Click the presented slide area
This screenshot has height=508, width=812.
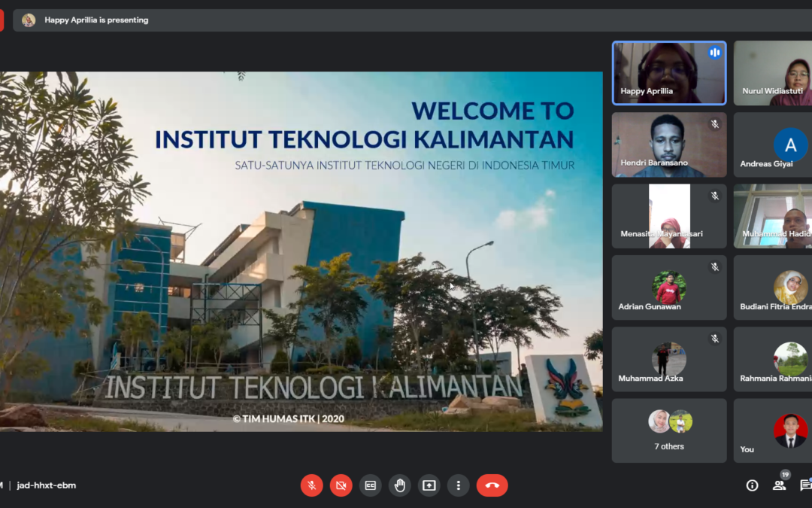301,251
